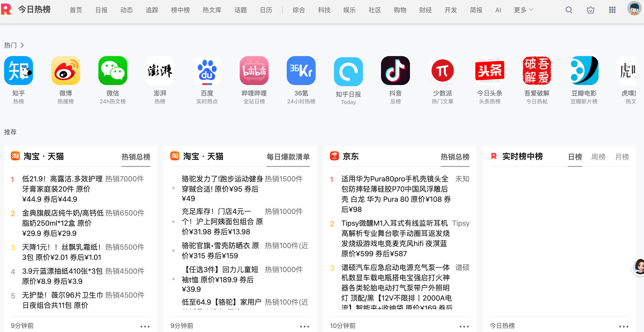Open more options on 淘宝 热销总榜 card
Viewport: 644px width, 332px height.
(145, 326)
